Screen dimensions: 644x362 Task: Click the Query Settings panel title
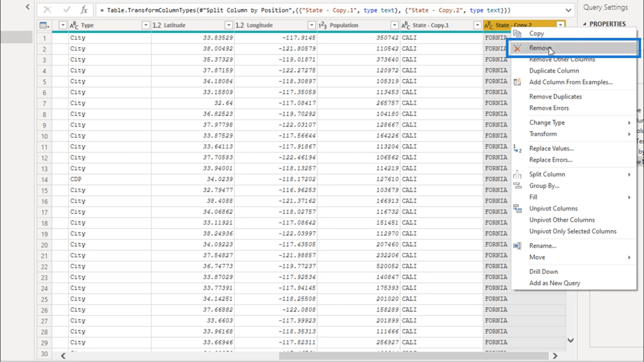[605, 7]
